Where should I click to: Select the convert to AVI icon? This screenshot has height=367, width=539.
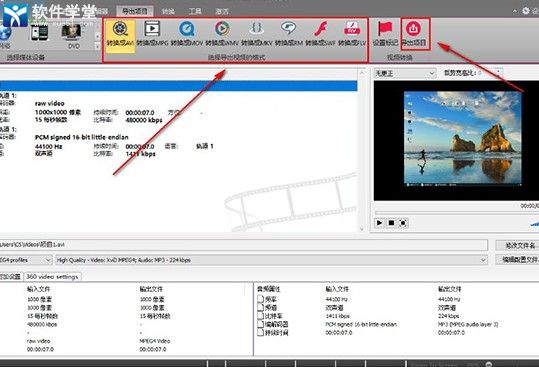[x=120, y=29]
